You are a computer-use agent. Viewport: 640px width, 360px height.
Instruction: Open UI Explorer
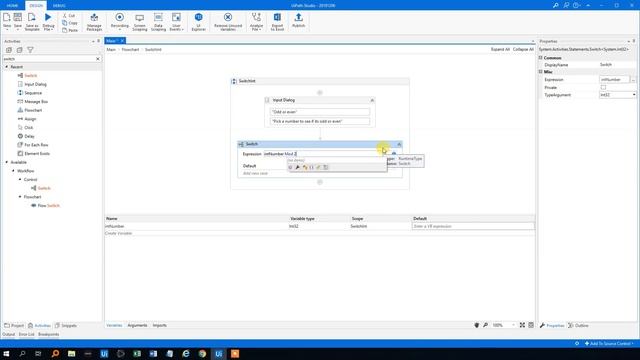[198, 21]
